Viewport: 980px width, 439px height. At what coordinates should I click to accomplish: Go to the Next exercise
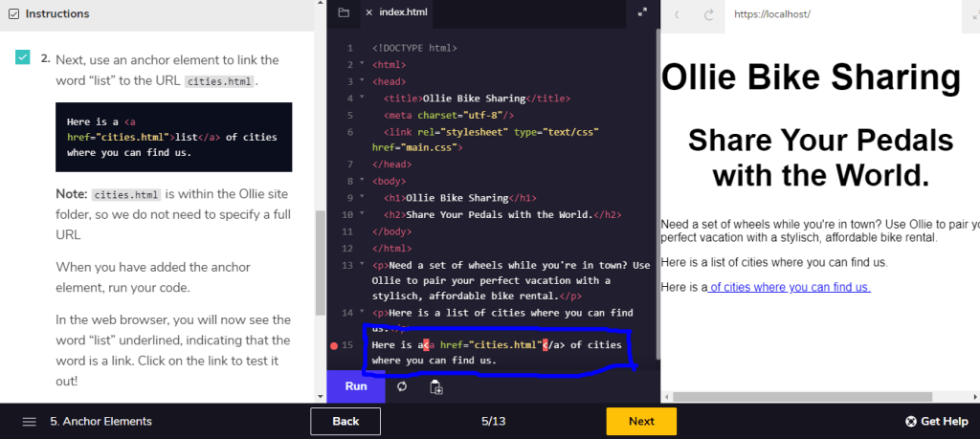coord(641,422)
